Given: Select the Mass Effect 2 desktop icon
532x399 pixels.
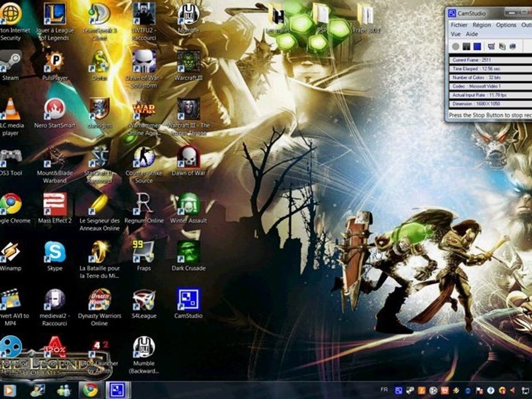Looking at the screenshot, I should pyautogui.click(x=55, y=209).
